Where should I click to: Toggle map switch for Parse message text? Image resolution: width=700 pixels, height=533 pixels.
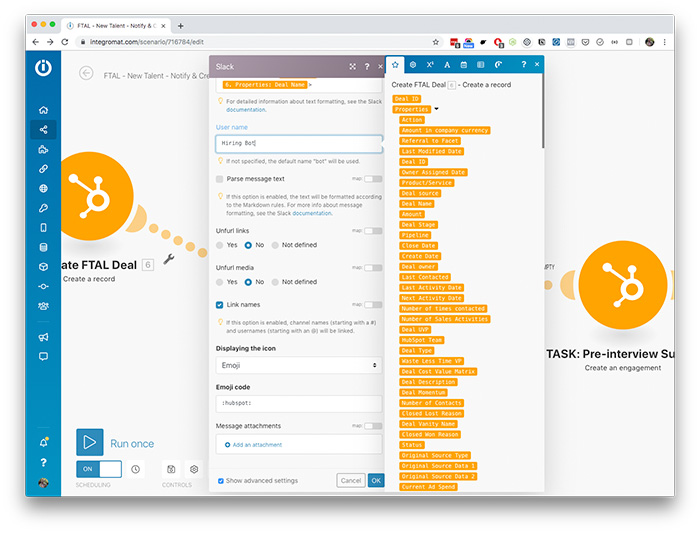coord(373,179)
